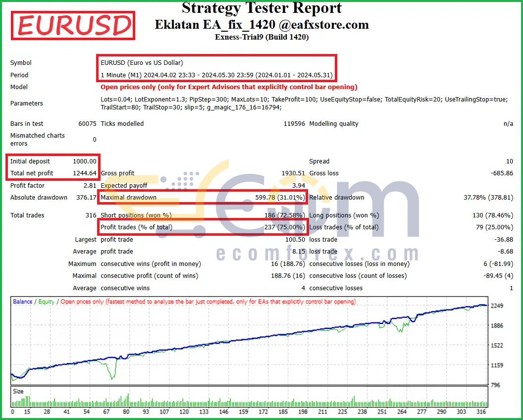Click the consecutive profit value "188.76 (16)"
The image size is (523, 420).
[288, 276]
